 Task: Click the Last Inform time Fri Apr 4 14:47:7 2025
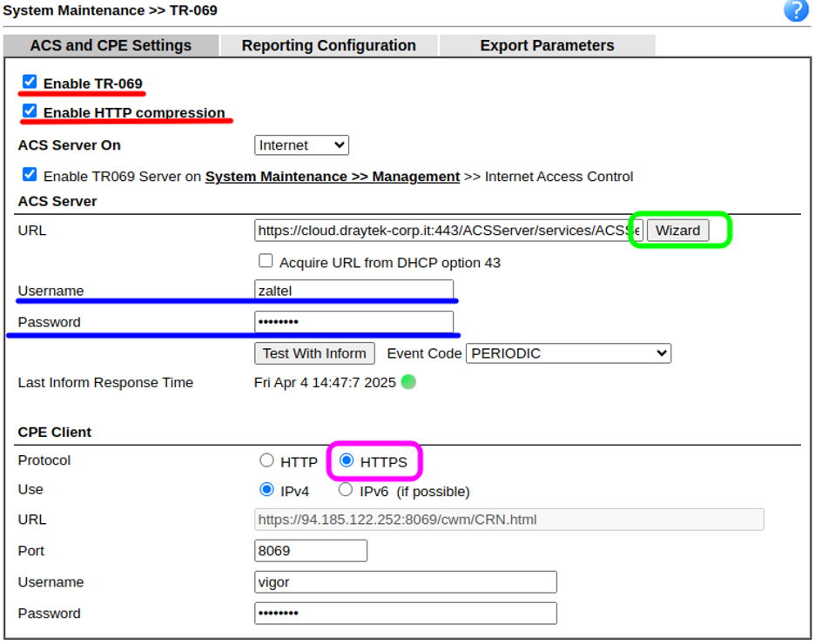point(325,383)
